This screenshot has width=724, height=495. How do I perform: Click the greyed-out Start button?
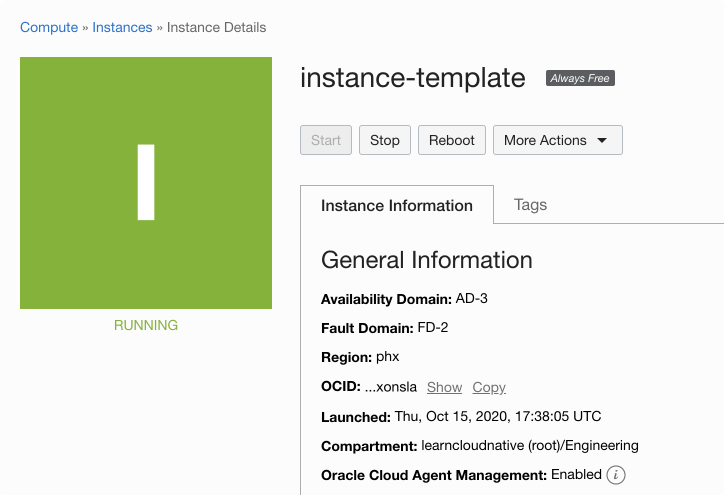(326, 140)
